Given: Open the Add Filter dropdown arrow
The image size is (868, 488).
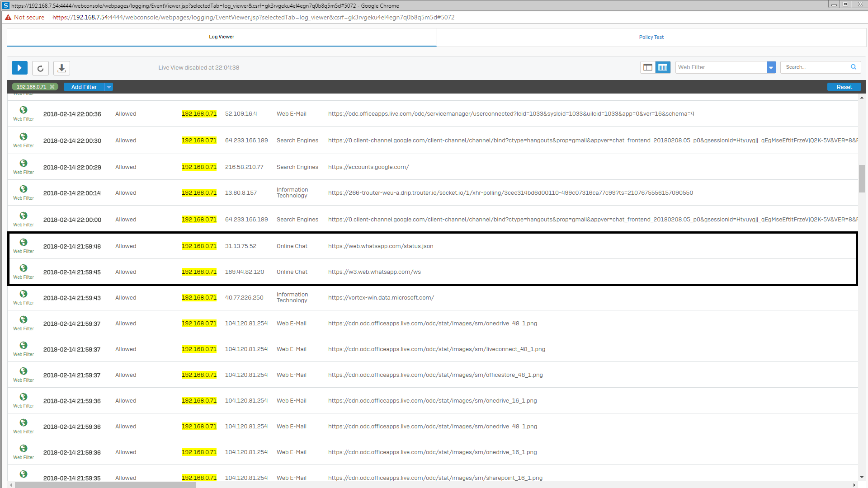Looking at the screenshot, I should pos(109,87).
